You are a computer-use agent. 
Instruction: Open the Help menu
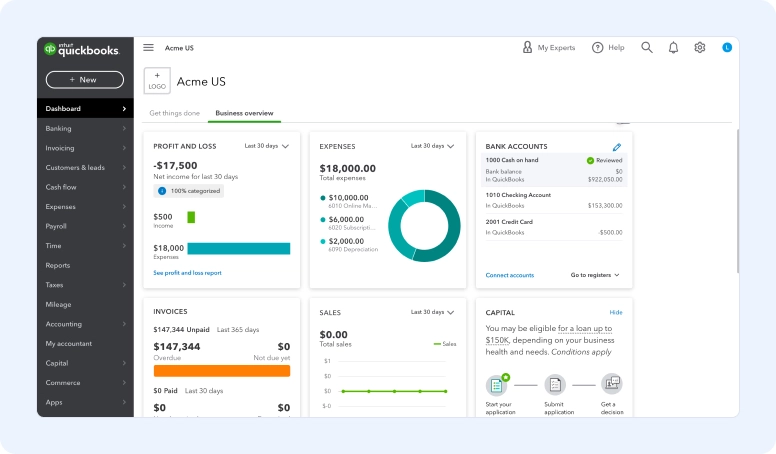coord(608,48)
